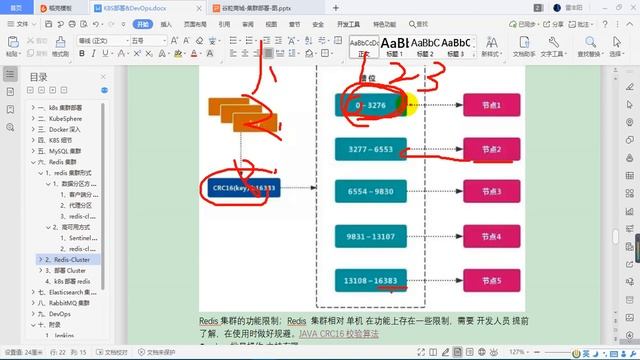Toggle justify alignment button
The image size is (640, 360).
(268, 53)
